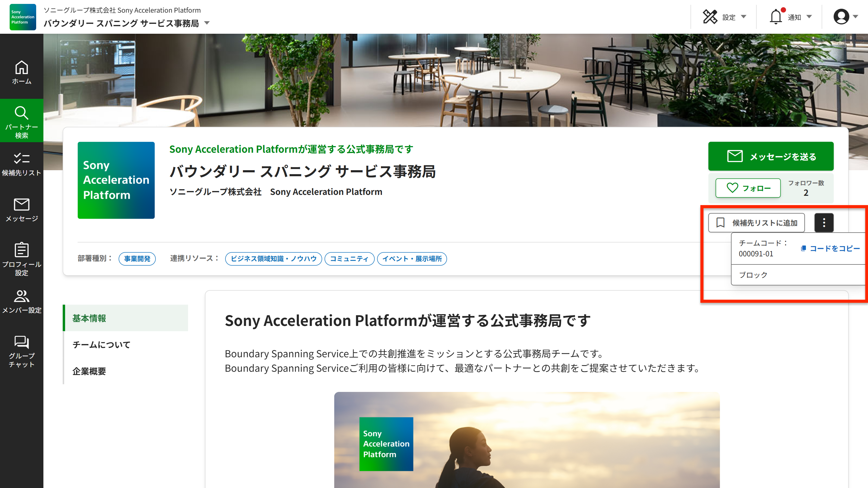Open the 設定 dropdown menu

pos(725,17)
